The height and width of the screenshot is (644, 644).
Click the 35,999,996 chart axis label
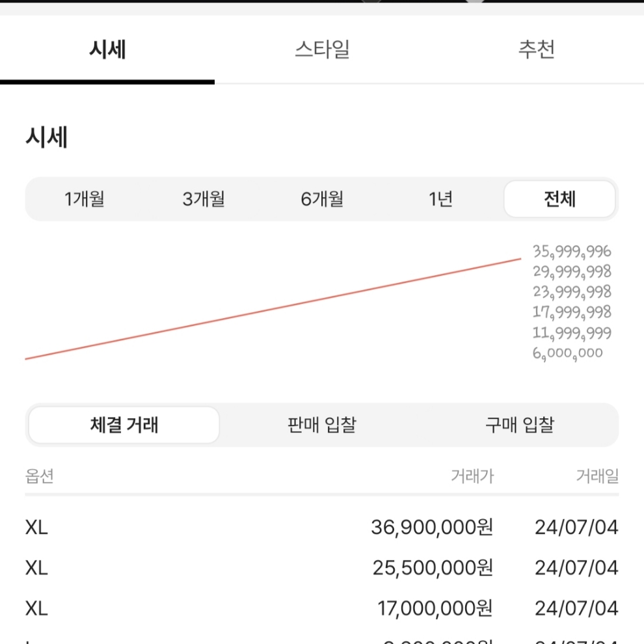pos(572,252)
